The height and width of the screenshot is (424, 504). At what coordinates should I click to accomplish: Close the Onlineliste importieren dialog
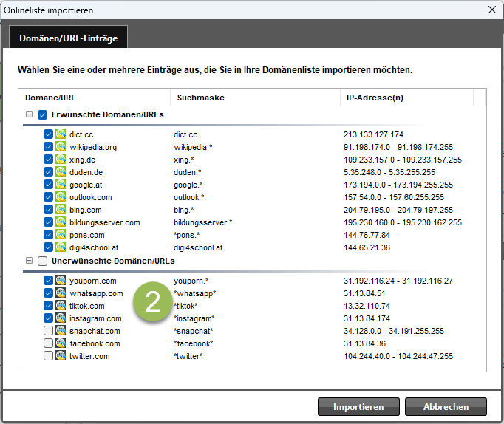coord(492,10)
